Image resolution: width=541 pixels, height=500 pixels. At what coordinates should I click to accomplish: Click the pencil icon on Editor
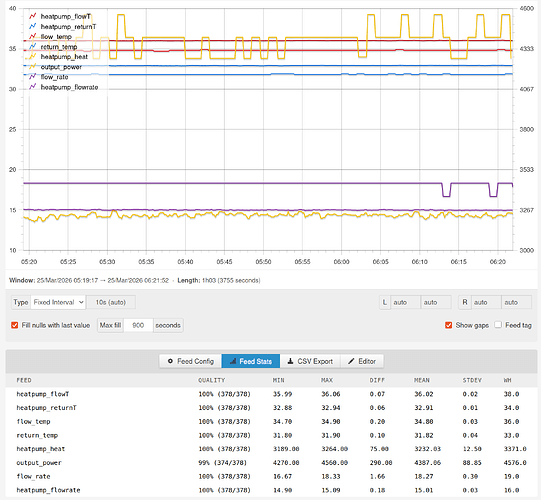[x=351, y=361]
